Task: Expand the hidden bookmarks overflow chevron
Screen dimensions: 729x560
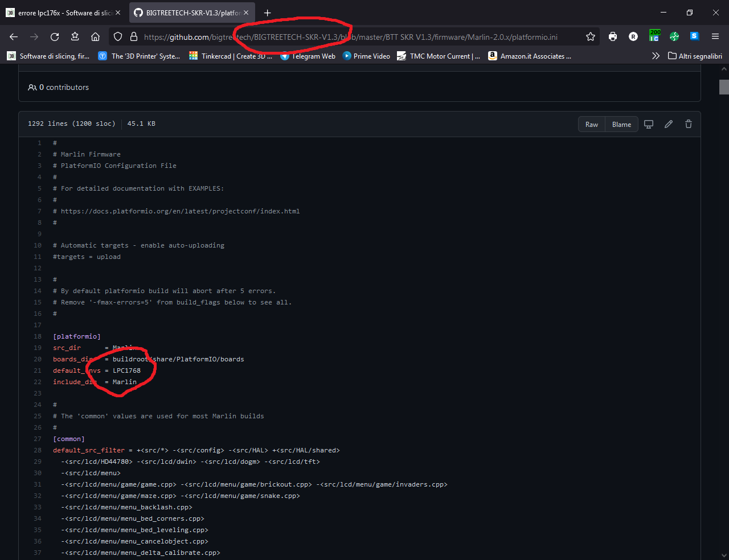Action: point(656,56)
